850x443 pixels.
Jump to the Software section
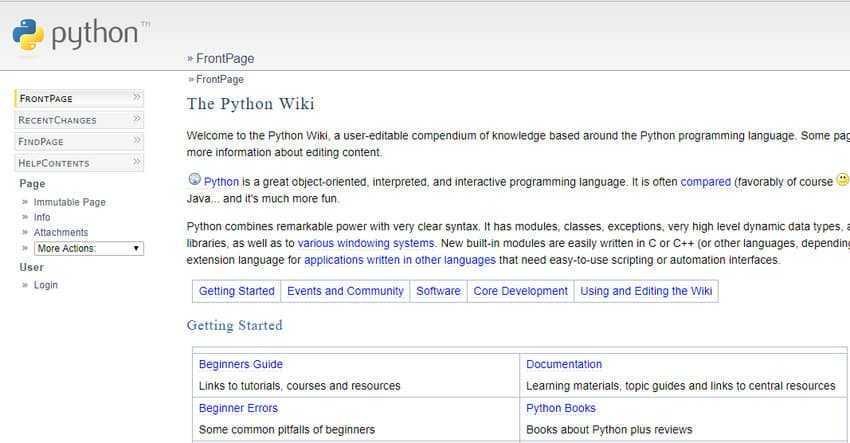click(439, 291)
